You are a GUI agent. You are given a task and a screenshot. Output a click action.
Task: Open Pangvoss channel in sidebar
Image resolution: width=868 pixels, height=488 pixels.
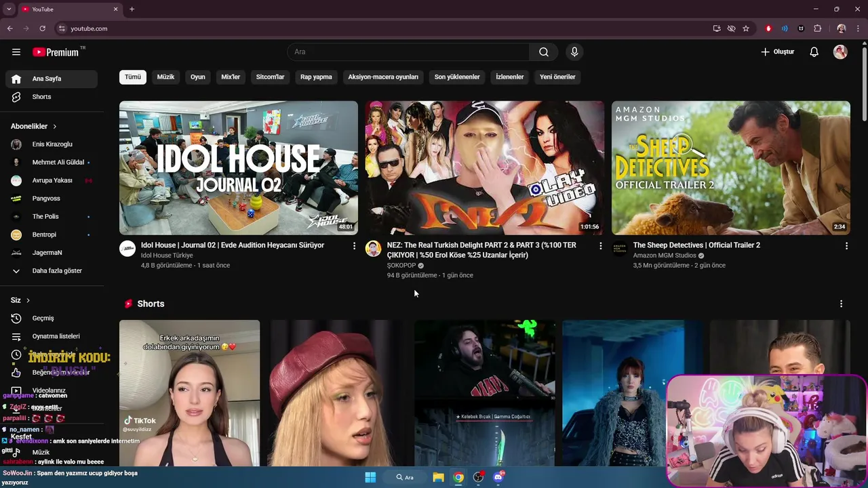52,199
